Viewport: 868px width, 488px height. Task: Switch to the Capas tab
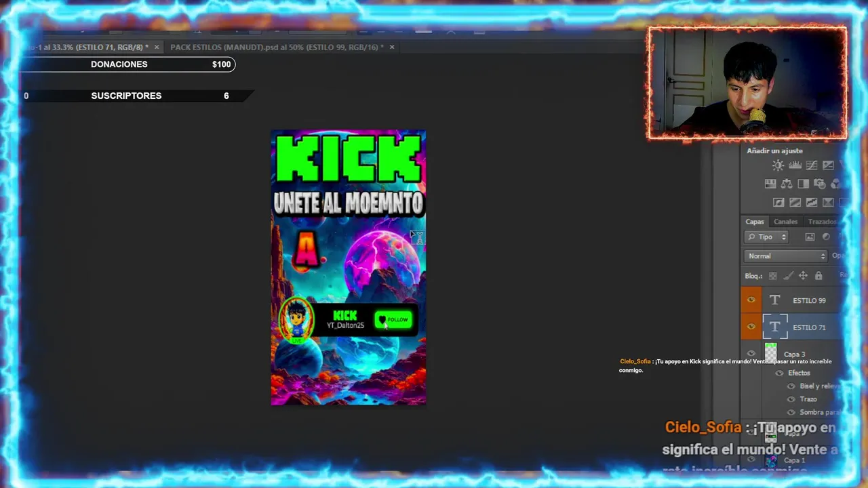[755, 222]
